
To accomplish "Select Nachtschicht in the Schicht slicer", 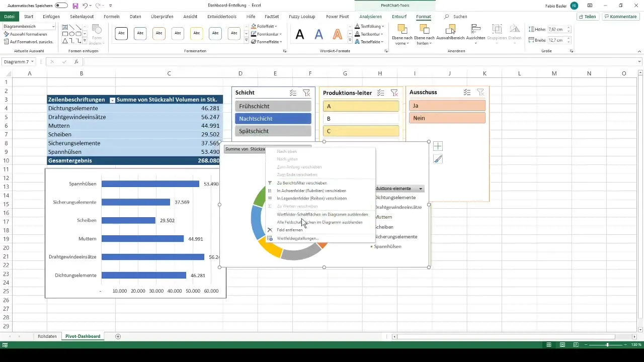I will [273, 119].
